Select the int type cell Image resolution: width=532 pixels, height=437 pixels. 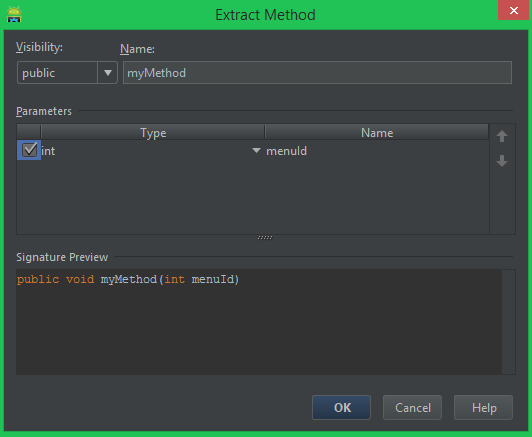tap(152, 151)
